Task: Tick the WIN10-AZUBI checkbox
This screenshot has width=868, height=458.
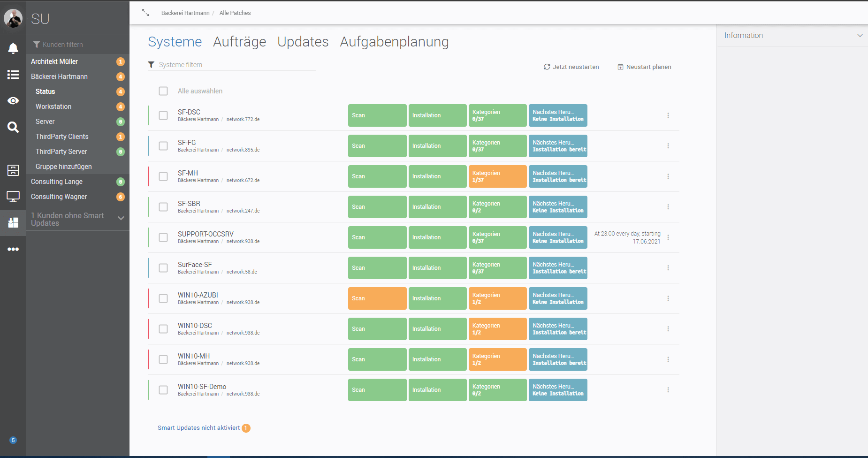Action: click(163, 298)
